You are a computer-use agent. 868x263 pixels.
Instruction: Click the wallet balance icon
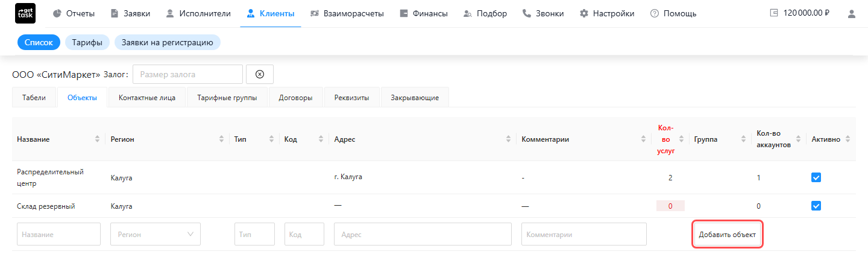(x=775, y=13)
